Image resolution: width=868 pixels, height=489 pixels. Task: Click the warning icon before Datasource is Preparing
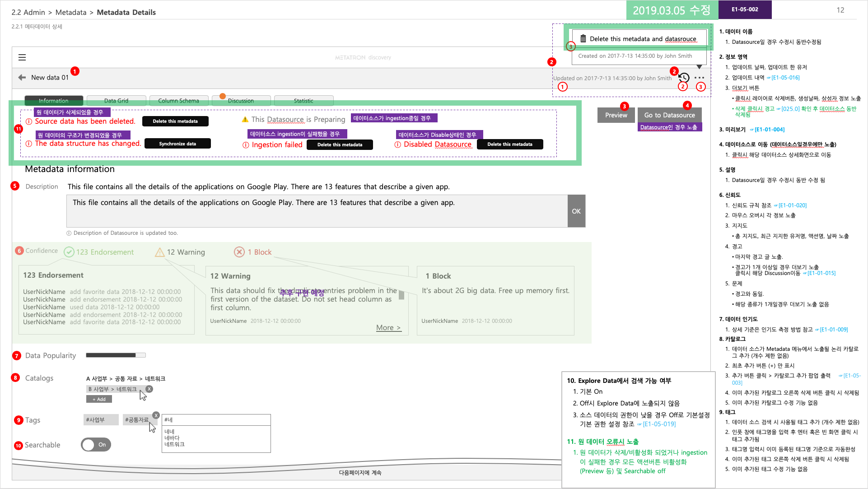244,119
